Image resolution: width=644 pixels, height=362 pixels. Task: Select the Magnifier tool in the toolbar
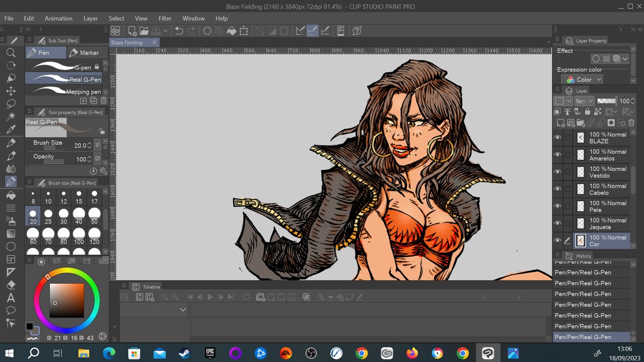(x=11, y=53)
